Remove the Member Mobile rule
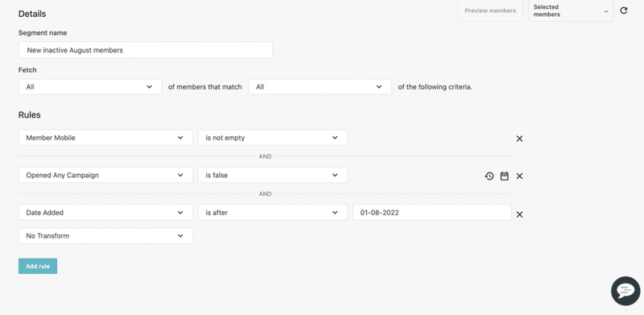 tap(519, 139)
